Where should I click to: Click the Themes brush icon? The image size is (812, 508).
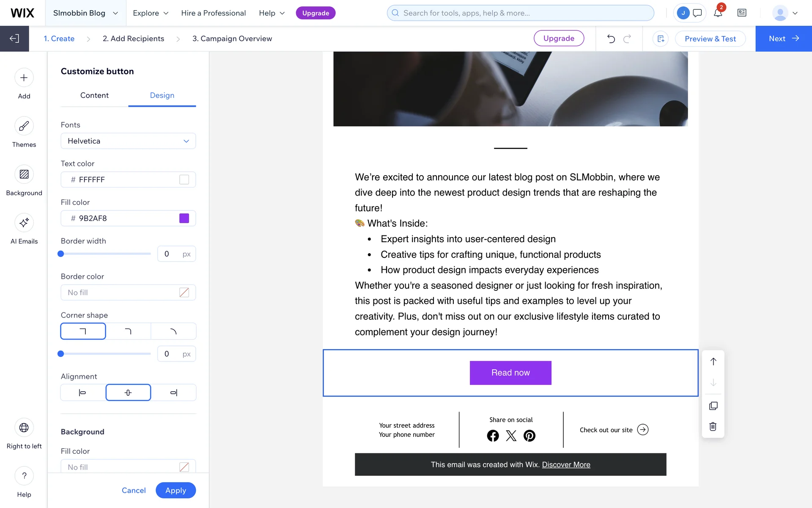pyautogui.click(x=24, y=126)
